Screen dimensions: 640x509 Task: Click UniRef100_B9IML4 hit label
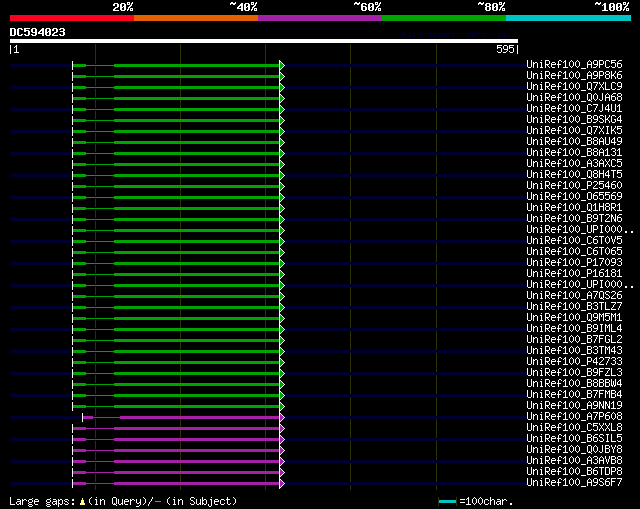(574, 329)
